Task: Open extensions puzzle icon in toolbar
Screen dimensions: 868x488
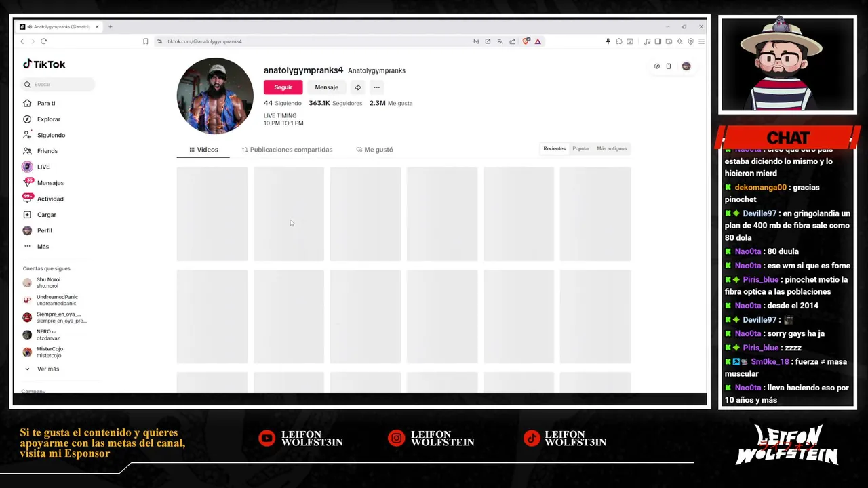Action: [x=618, y=41]
